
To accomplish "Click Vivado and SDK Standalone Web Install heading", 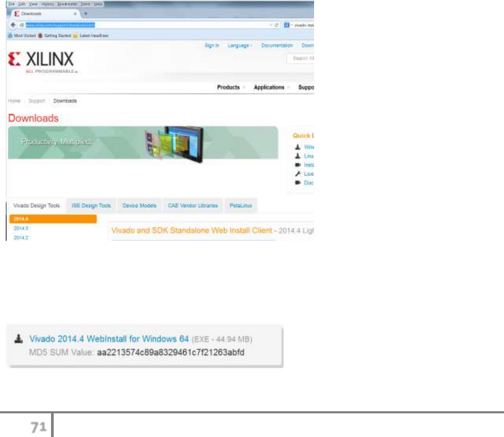I will click(x=192, y=230).
